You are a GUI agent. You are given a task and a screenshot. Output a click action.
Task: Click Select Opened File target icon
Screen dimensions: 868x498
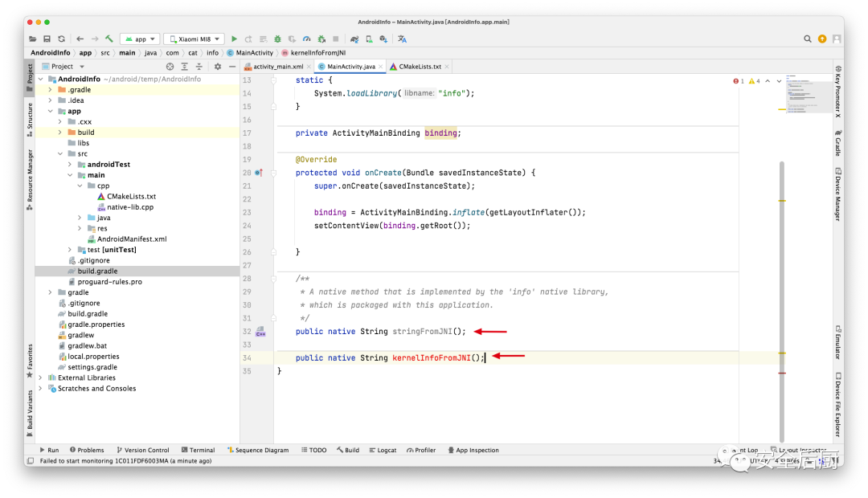170,67
